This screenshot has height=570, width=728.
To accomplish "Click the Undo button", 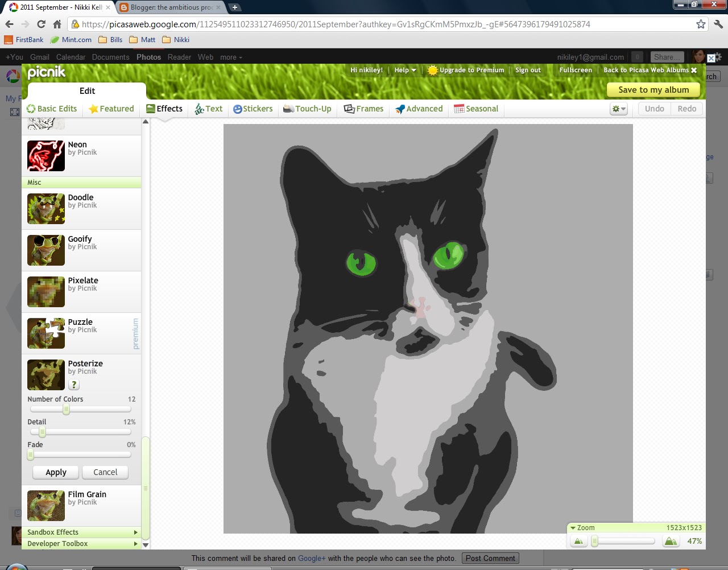I will tap(654, 109).
